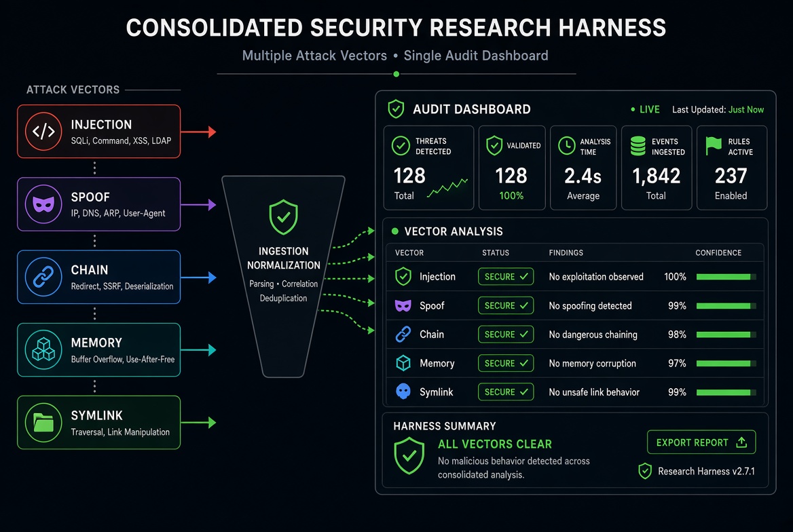
Task: Click the Symlink confidence bar
Action: [726, 392]
